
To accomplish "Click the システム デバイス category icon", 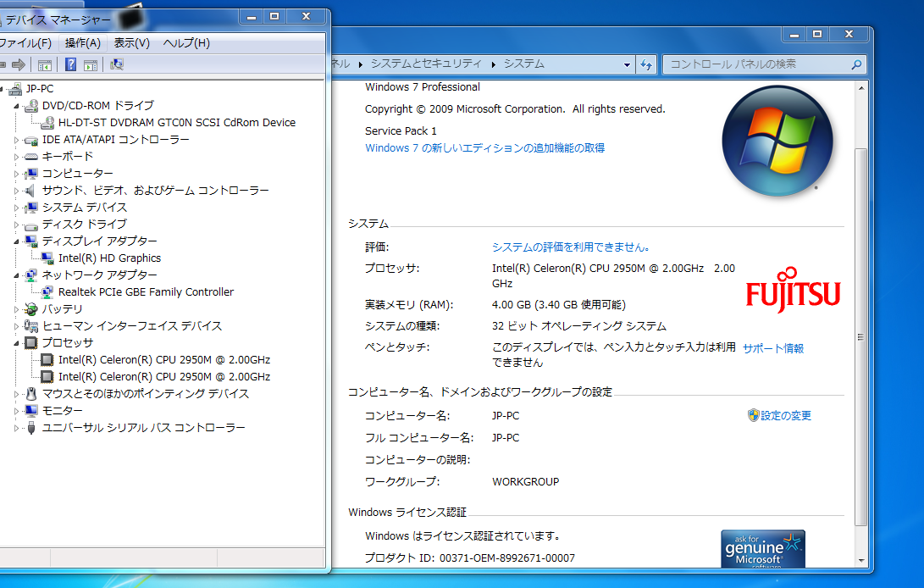I will click(x=31, y=208).
